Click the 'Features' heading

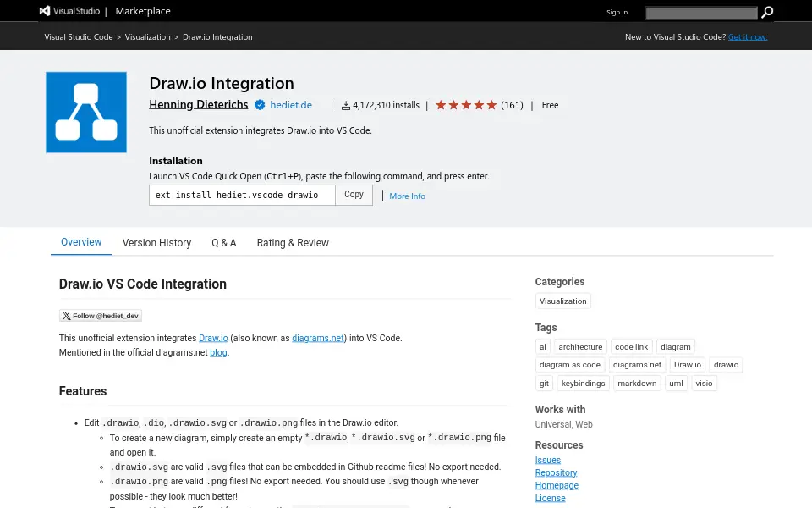[x=83, y=391]
